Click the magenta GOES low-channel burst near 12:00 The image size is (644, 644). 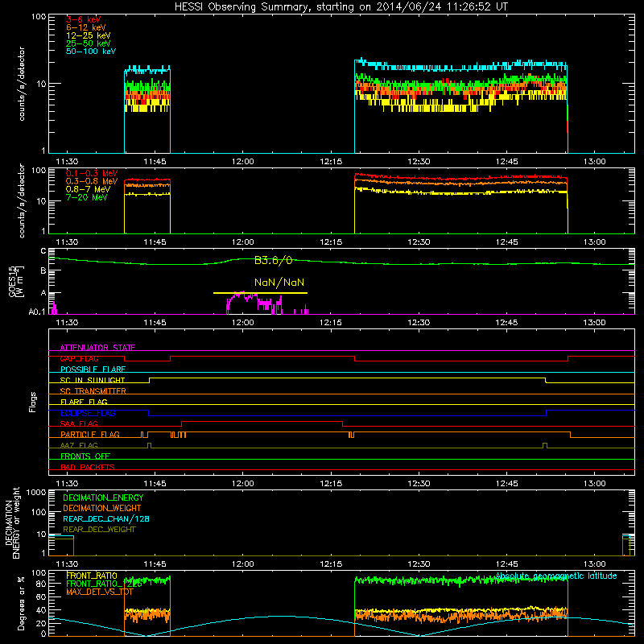pos(254,303)
